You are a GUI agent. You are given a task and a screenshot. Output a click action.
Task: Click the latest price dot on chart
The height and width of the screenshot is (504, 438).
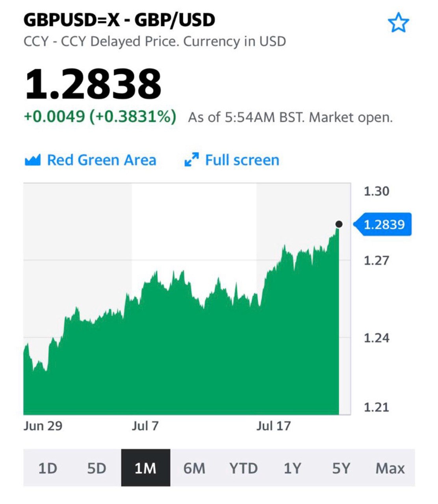pos(339,224)
